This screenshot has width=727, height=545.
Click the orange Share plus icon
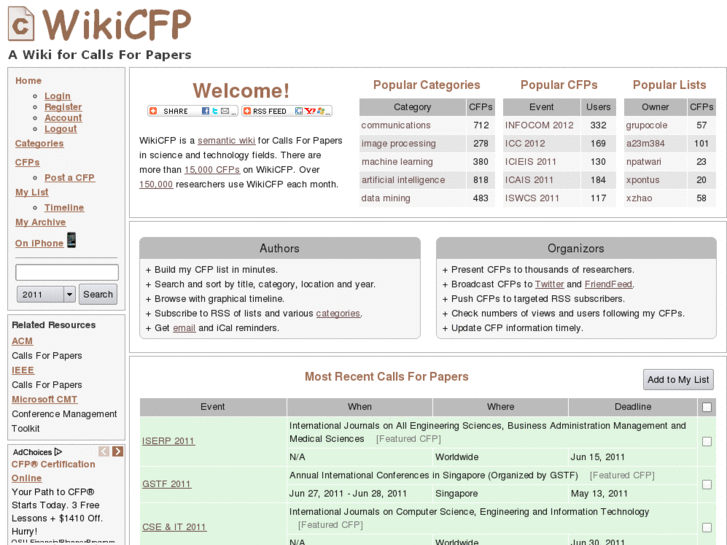(x=153, y=111)
